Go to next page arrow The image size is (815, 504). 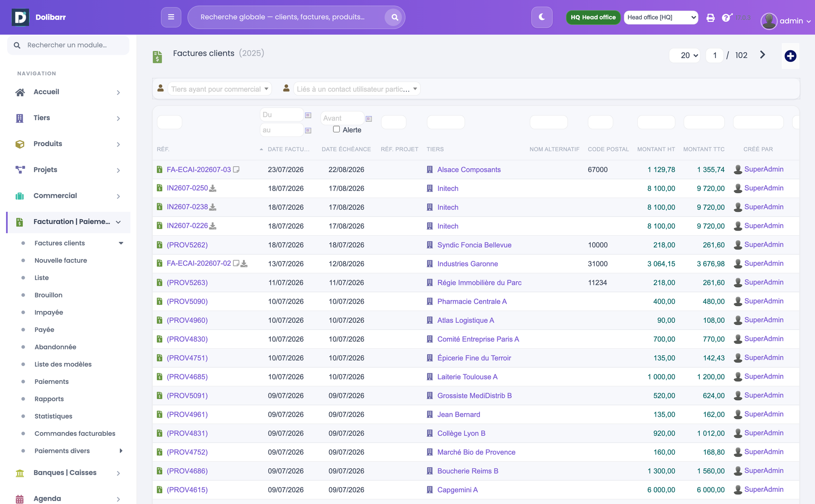[762, 55]
